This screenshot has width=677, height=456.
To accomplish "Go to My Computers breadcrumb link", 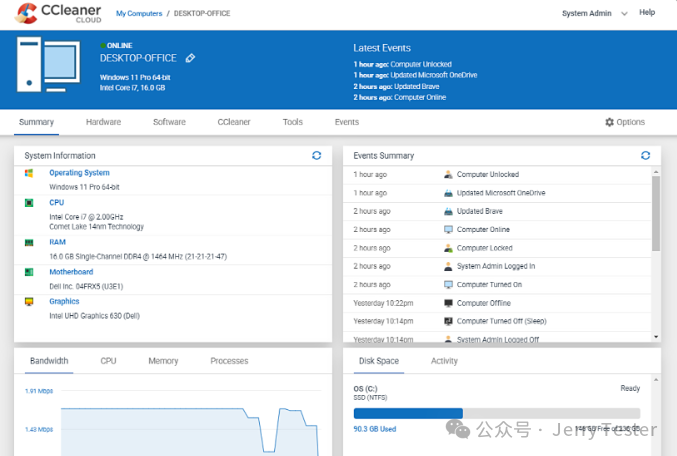I will pyautogui.click(x=139, y=13).
